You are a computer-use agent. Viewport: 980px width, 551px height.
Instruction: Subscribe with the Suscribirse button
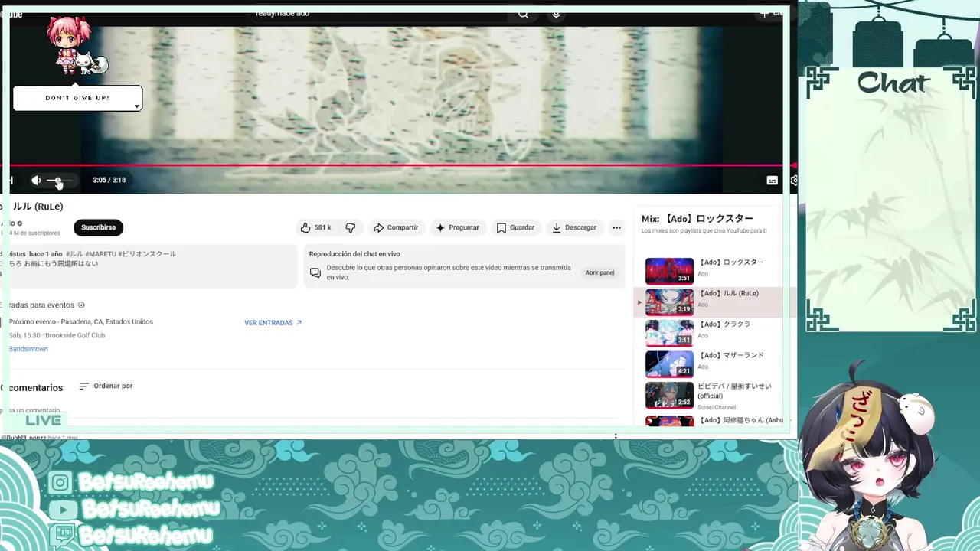(98, 227)
